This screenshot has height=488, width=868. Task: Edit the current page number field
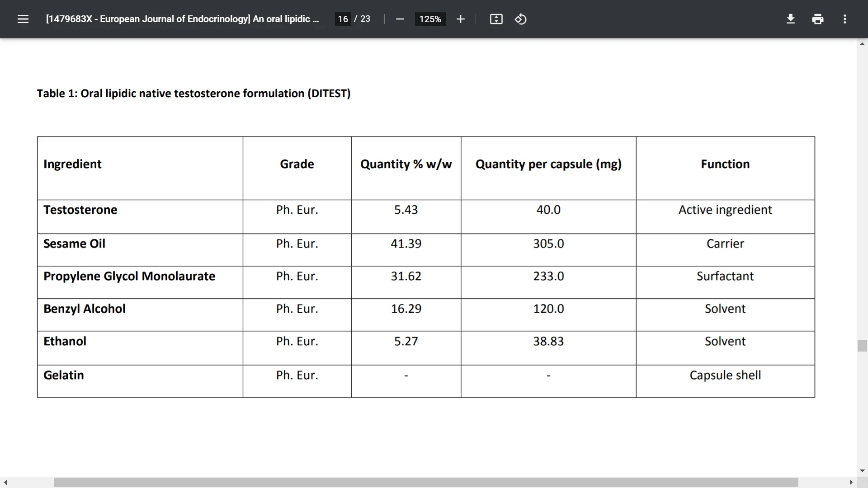[343, 19]
